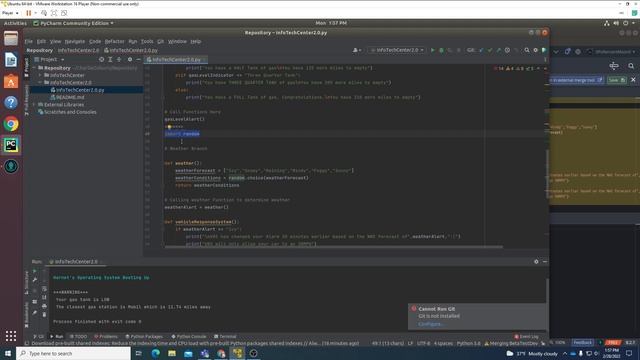Click Configure link in Cannot Run Git notification
This screenshot has width=640, height=360.
click(431, 324)
